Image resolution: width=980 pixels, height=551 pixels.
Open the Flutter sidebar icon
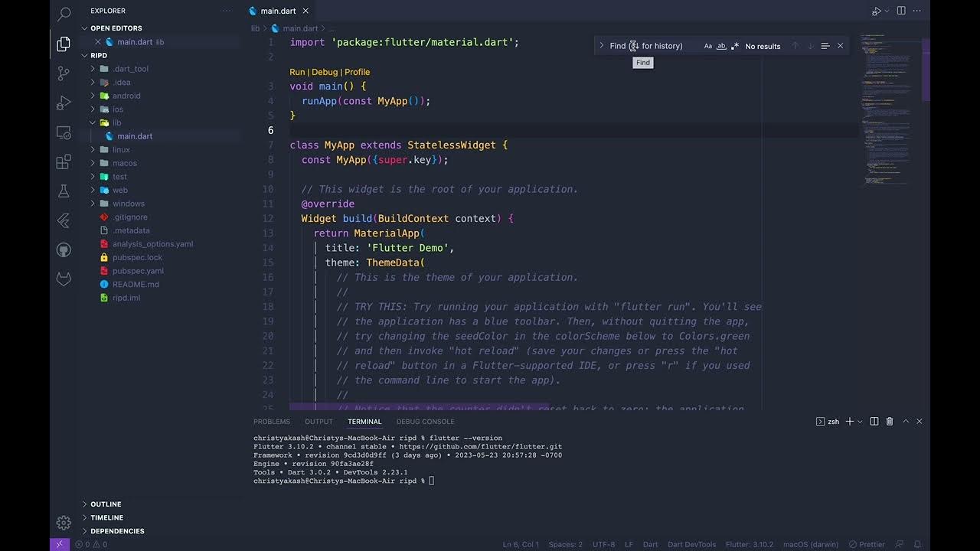[x=64, y=221]
